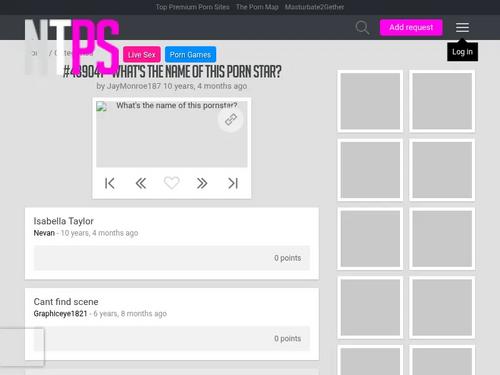Go to next request double arrow
Viewport: 500px width, 375px height.
tap(202, 183)
